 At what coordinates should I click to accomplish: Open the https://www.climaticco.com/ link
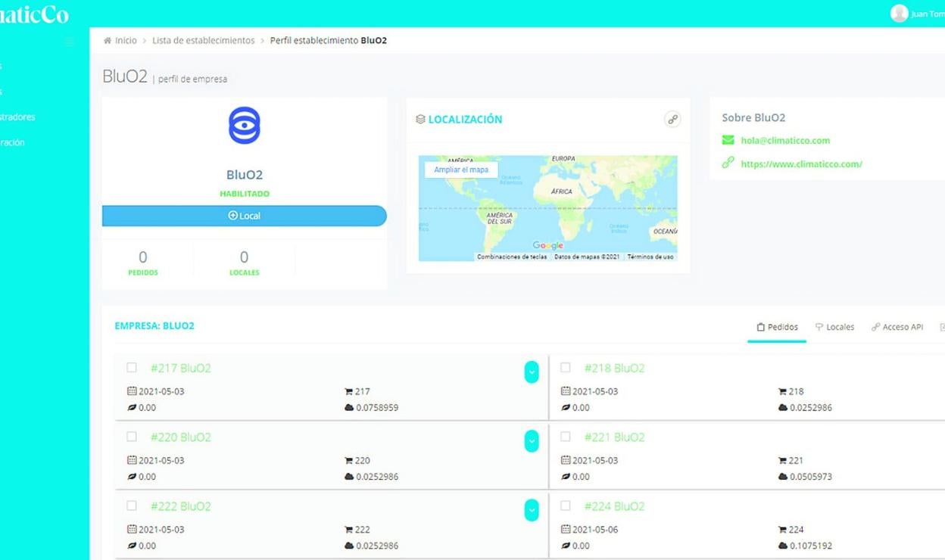(801, 164)
